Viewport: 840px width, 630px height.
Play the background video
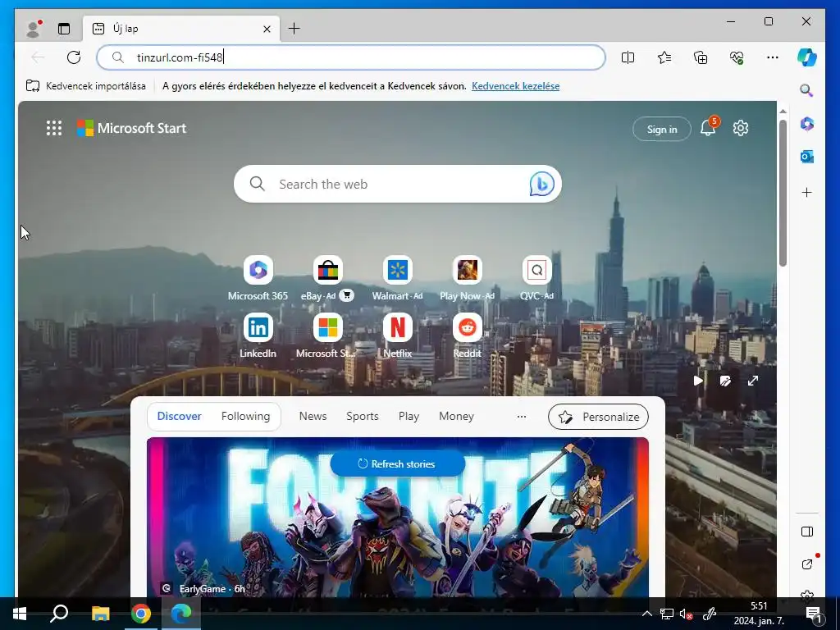coord(697,381)
